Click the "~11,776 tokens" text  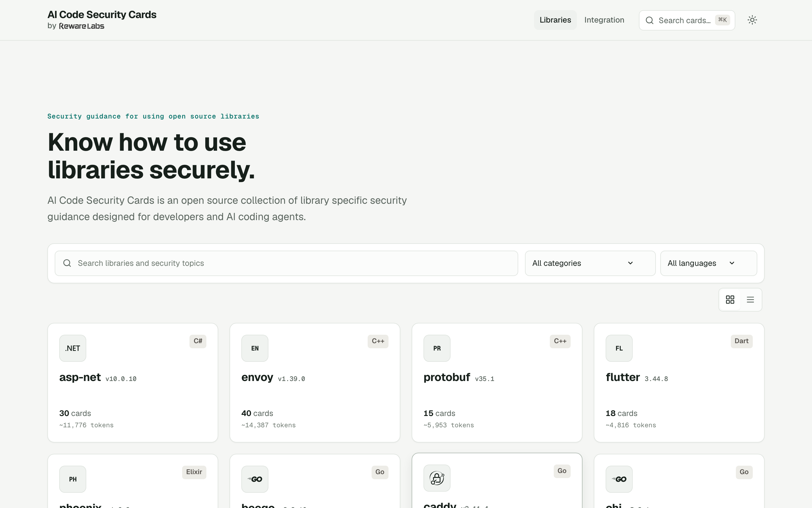(86, 425)
